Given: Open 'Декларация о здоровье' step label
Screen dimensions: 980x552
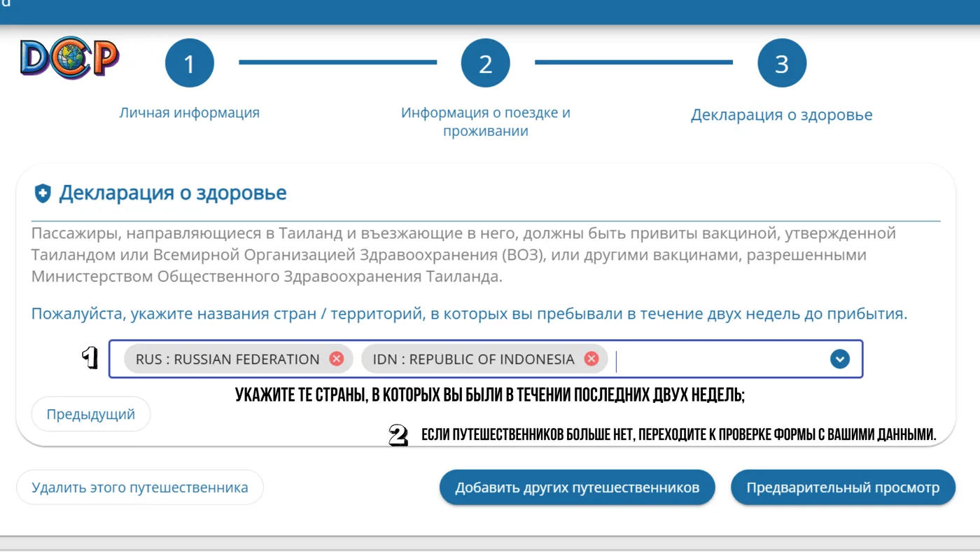Looking at the screenshot, I should [782, 115].
